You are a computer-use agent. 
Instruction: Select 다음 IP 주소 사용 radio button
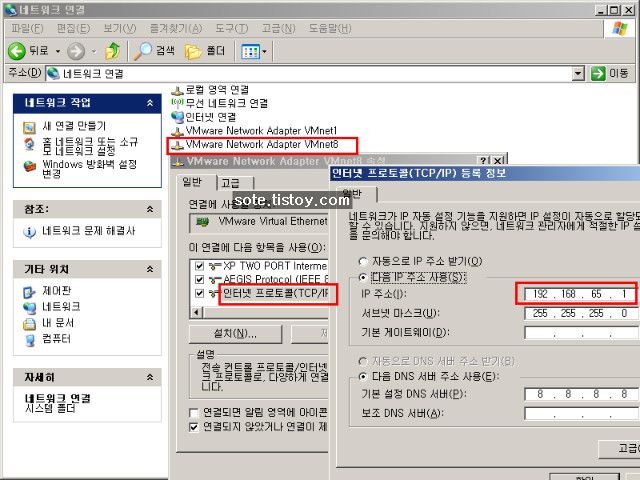362,278
